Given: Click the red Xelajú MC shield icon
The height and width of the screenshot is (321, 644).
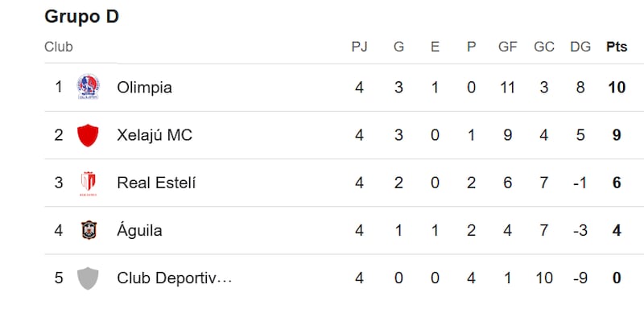Looking at the screenshot, I should tap(88, 135).
